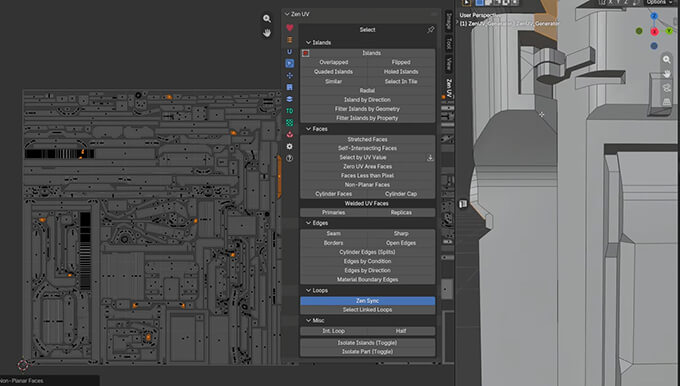Screen dimensions: 680x386
Task: Toggle camera view icon in 3D viewport
Action: pos(667,88)
